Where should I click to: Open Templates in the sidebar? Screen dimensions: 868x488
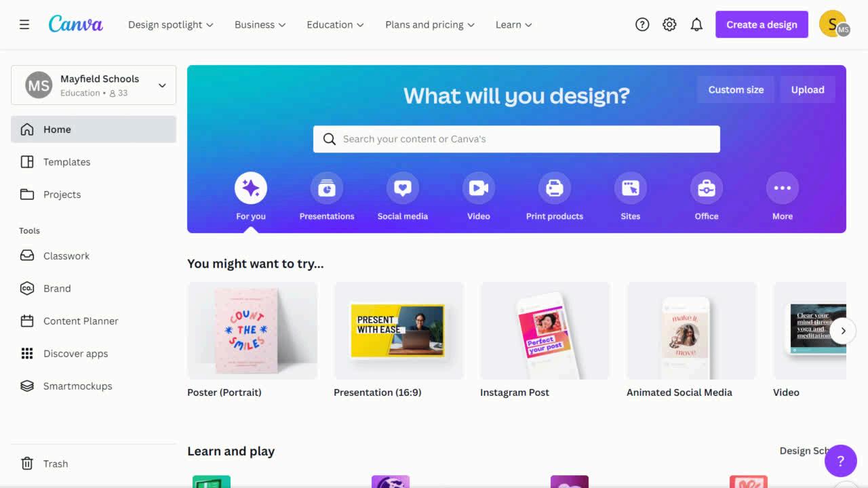click(94, 162)
